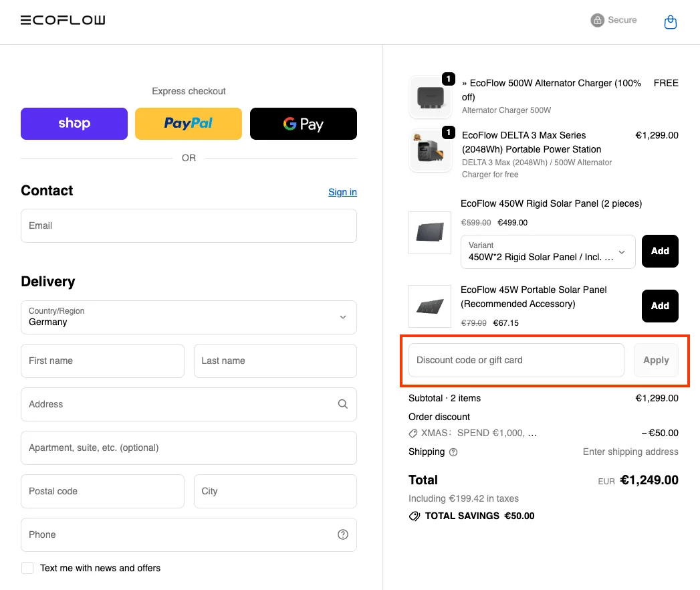Click the EcoFlow logo
The width and height of the screenshot is (700, 590).
coord(63,20)
